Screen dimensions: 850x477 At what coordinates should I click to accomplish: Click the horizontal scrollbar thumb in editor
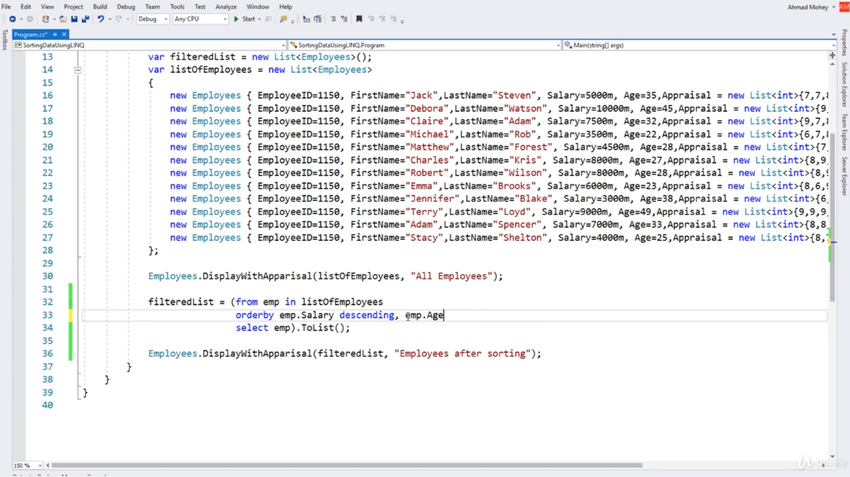click(x=347, y=465)
